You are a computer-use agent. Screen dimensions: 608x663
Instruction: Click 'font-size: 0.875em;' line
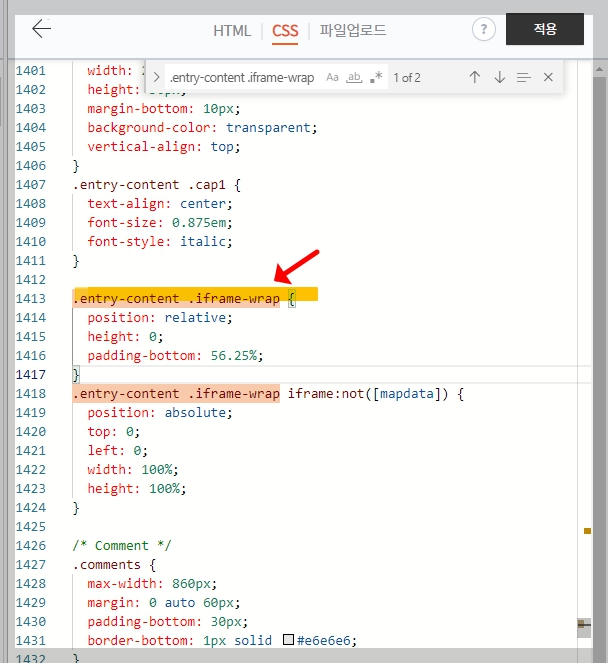[x=160, y=223]
